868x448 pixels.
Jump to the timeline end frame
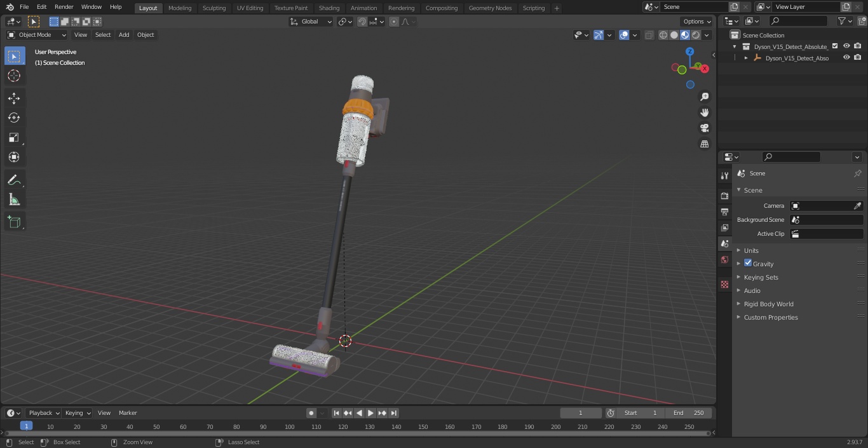click(394, 413)
